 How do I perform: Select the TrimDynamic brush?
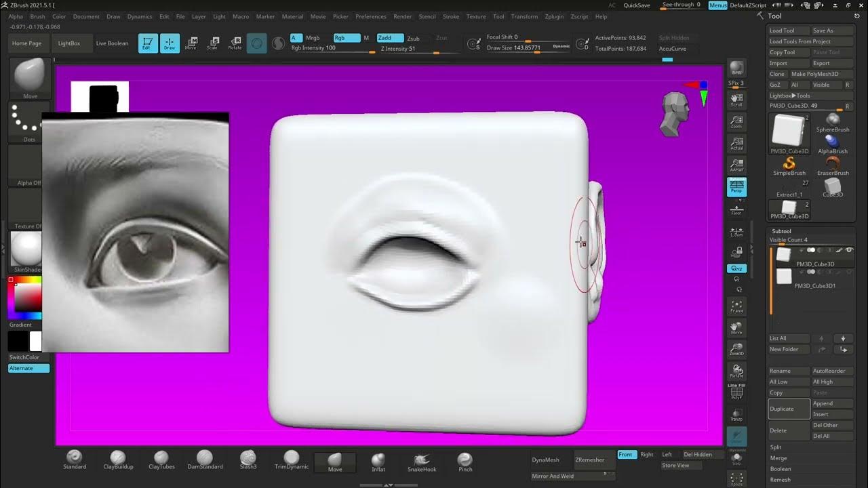tap(292, 460)
